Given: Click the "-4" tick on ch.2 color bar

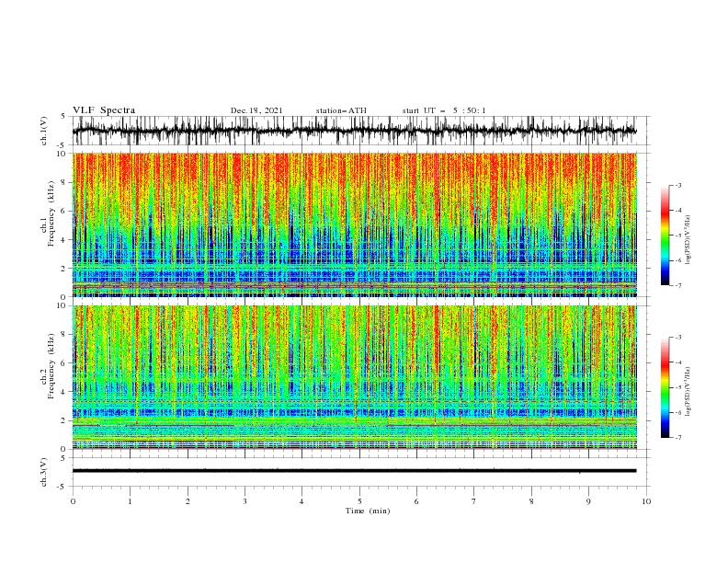Looking at the screenshot, I should click(x=678, y=362).
